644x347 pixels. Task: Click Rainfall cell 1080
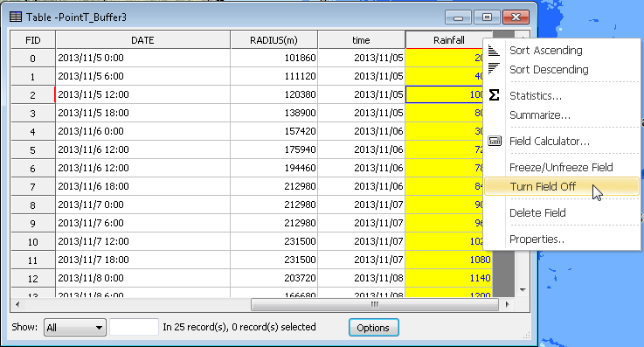click(449, 260)
